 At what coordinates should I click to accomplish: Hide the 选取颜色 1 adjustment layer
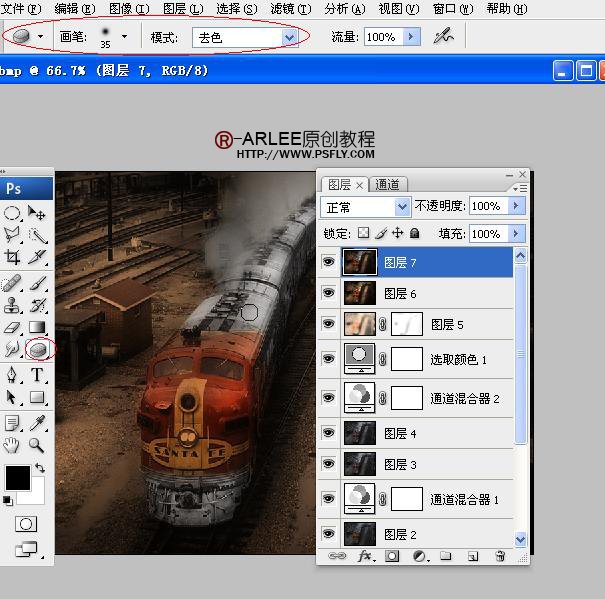click(x=328, y=359)
